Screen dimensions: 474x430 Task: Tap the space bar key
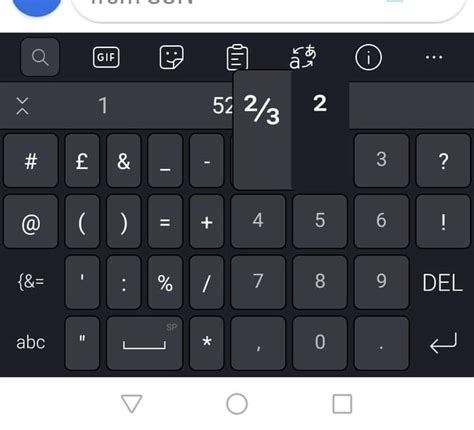[145, 343]
